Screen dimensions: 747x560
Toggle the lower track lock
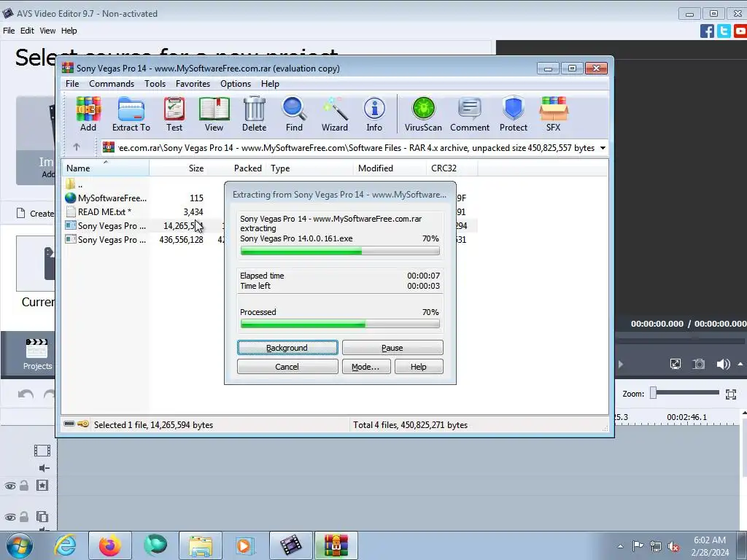pos(24,517)
